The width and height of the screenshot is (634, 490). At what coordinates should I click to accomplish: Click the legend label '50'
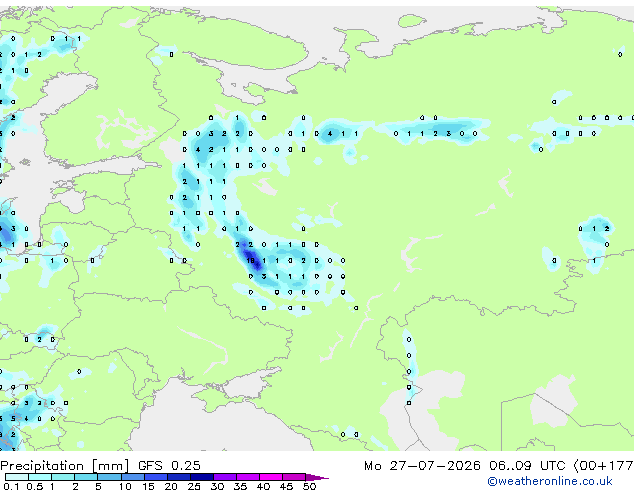(309, 486)
